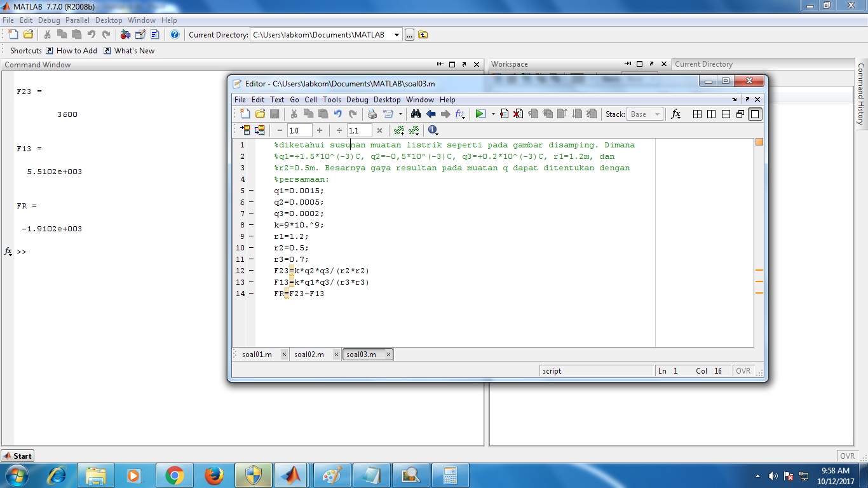Click the minus decrement value button

[280, 130]
